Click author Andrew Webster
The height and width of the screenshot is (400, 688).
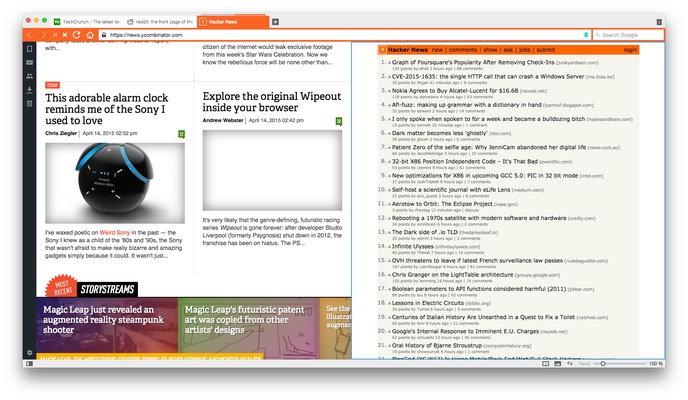click(223, 121)
